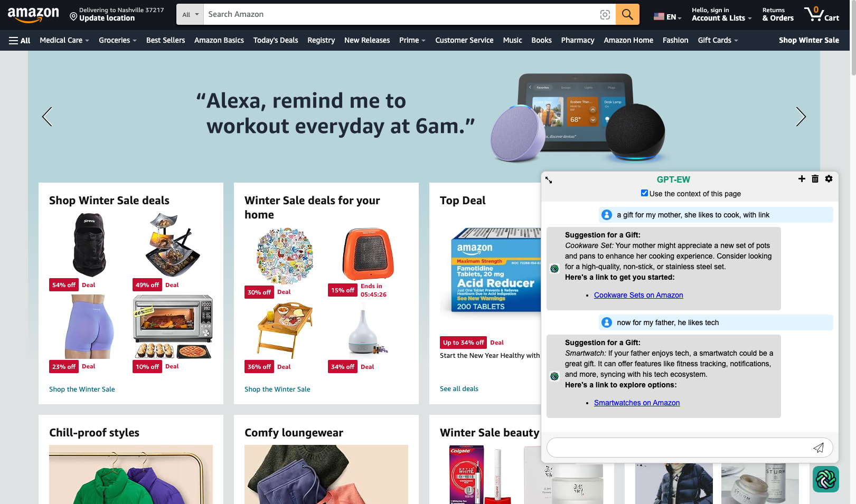Open the Medical Care dropdown
The height and width of the screenshot is (504, 856).
click(64, 40)
